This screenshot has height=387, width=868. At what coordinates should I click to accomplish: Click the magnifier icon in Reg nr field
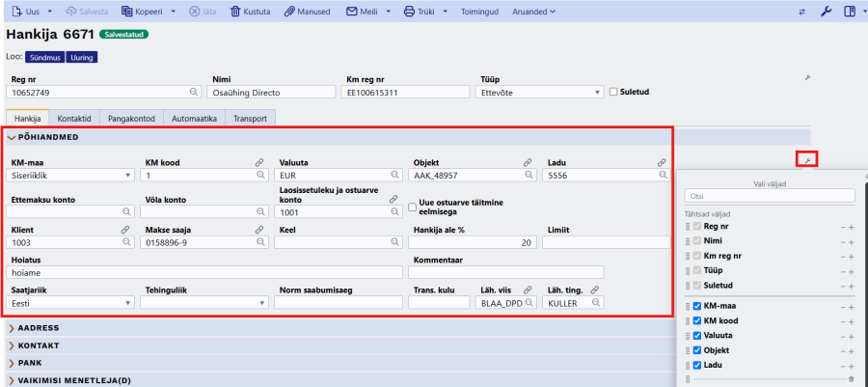click(x=194, y=93)
